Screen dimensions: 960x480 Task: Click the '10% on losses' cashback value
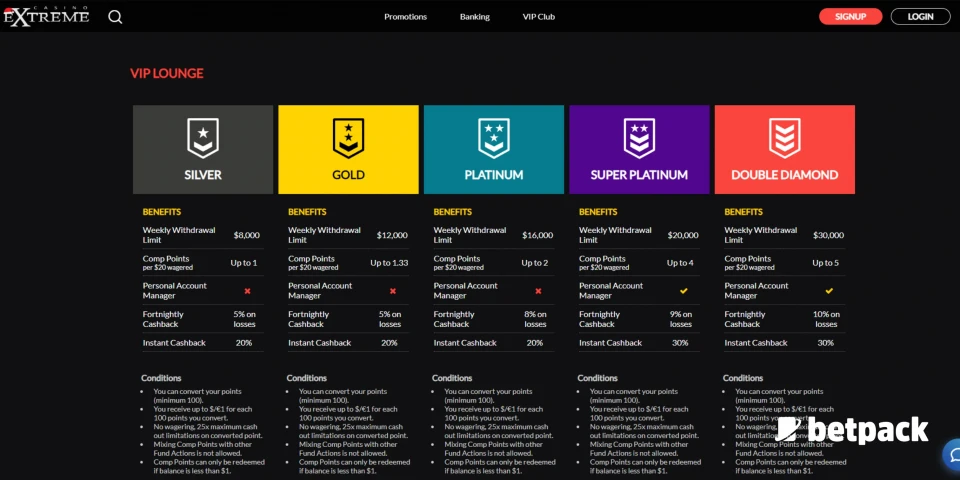click(827, 319)
